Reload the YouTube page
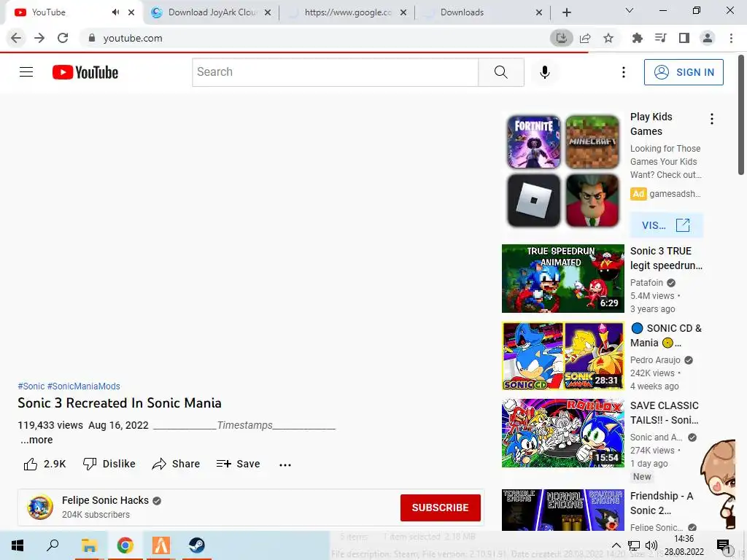 point(63,38)
